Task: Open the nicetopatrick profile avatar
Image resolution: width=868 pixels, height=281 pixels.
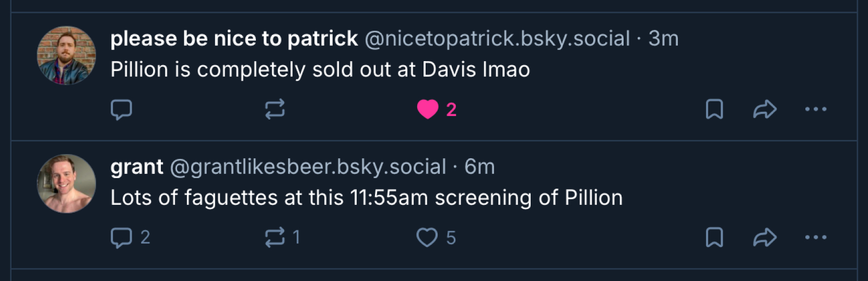Action: tap(66, 55)
